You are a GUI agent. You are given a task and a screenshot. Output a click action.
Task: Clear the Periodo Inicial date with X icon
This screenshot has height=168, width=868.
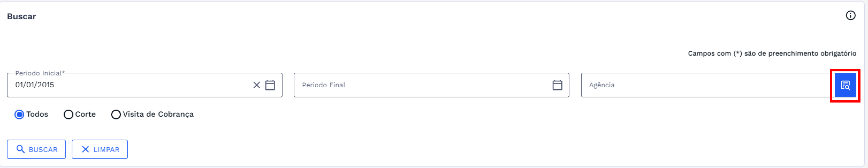click(x=256, y=85)
